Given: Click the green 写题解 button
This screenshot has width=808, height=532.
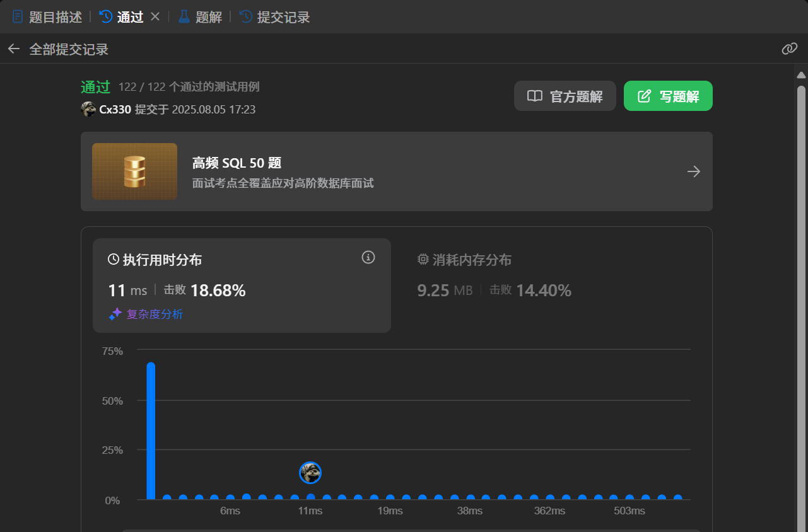Looking at the screenshot, I should [x=668, y=96].
